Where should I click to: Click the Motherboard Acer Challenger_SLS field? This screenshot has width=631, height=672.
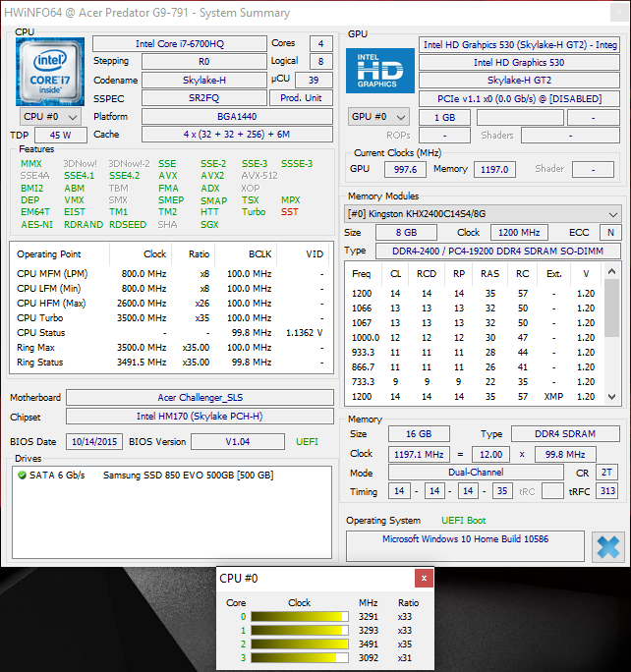[200, 397]
